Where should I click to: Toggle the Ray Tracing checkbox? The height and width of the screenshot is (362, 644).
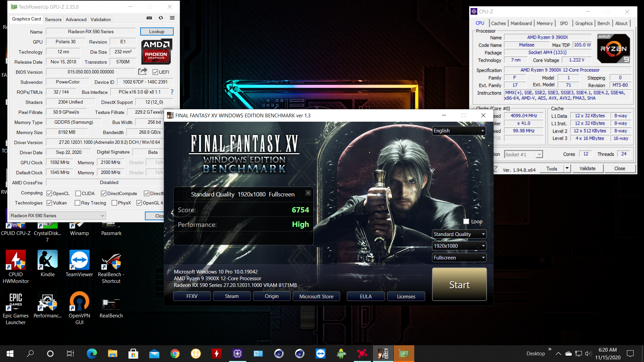click(77, 203)
